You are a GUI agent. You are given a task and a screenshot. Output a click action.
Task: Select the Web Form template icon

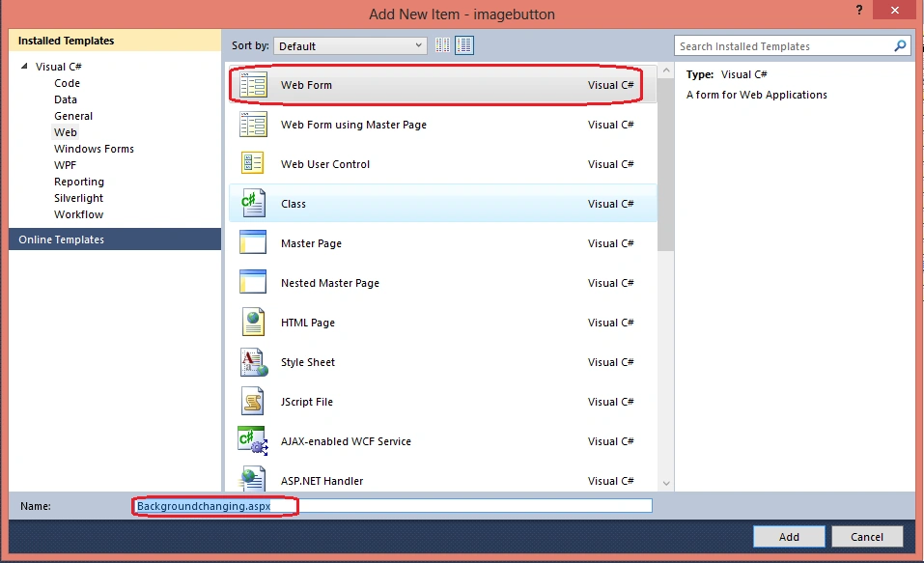253,85
